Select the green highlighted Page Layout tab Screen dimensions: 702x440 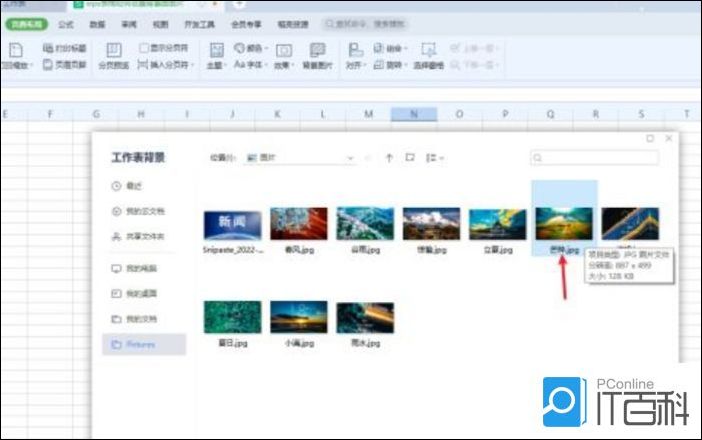coord(26,24)
